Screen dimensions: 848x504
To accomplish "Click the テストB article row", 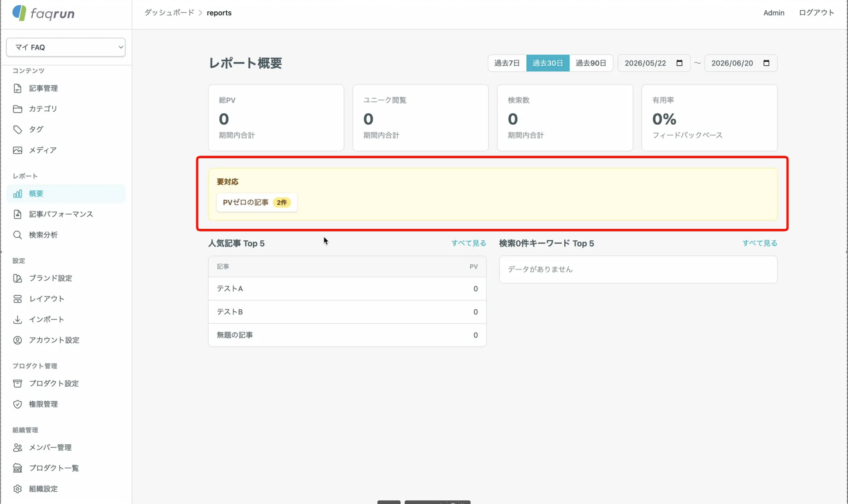I will click(x=347, y=312).
